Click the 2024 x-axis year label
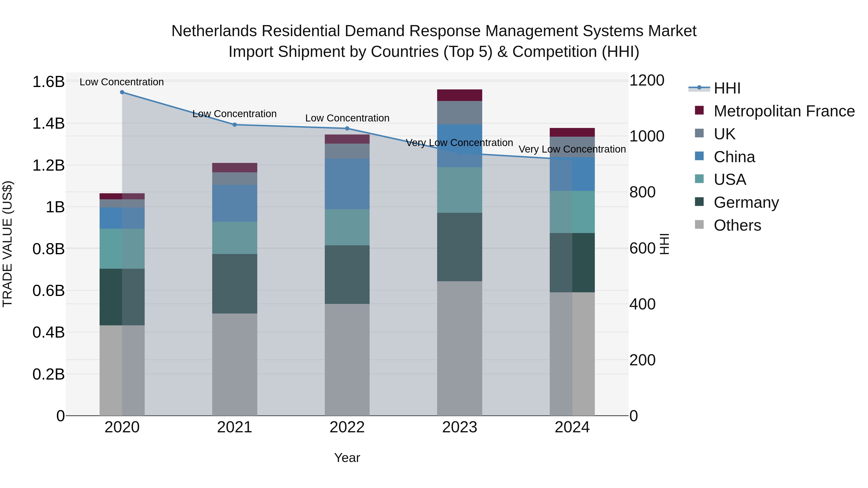The image size is (868, 488). 572,427
